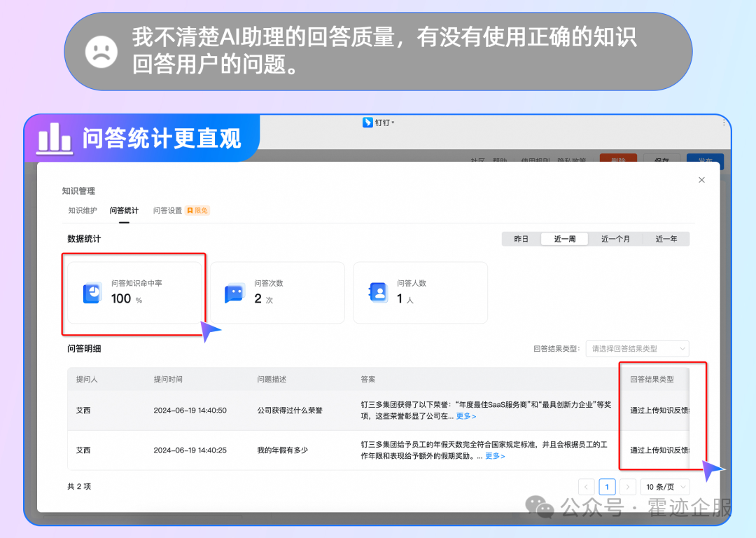
Task: Click the 问答知识命中率 pie chart icon
Action: [92, 293]
